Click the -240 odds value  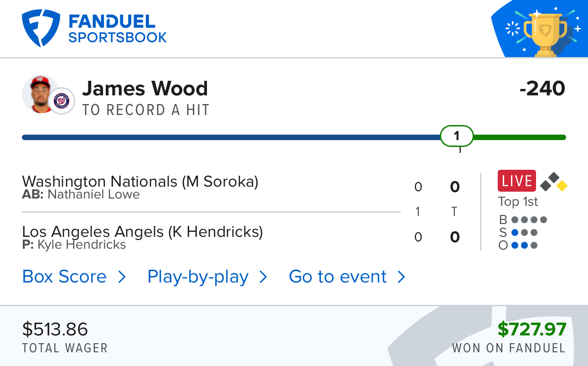tap(542, 89)
